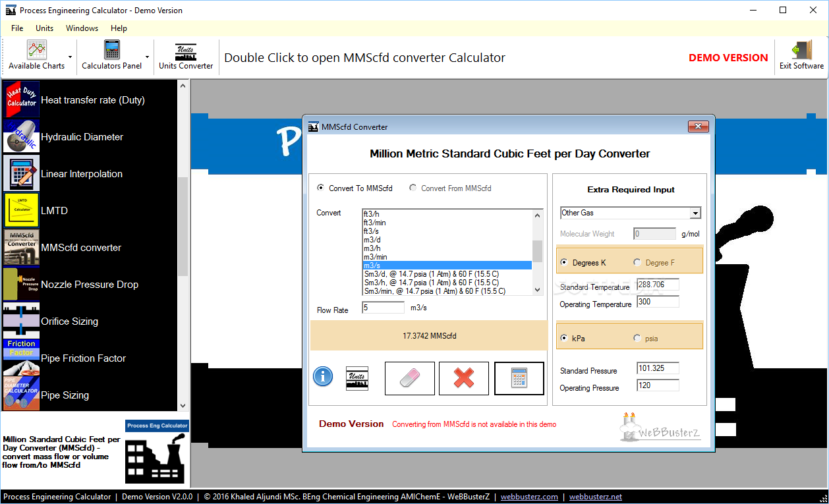Open the Available Charts toolbar icon
The height and width of the screenshot is (504, 829).
point(37,51)
